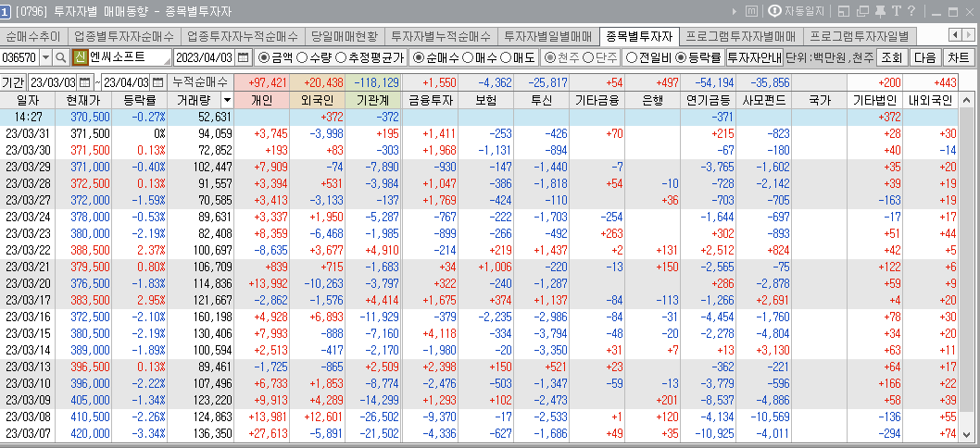980x448 pixels.
Task: Select the 수량 radio button
Action: 306,57
